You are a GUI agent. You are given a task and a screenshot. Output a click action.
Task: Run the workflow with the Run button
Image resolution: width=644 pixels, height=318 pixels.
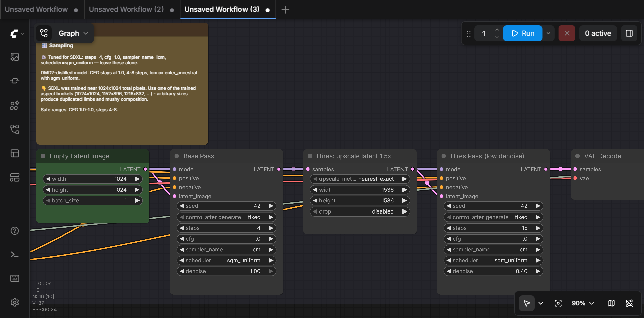click(523, 33)
